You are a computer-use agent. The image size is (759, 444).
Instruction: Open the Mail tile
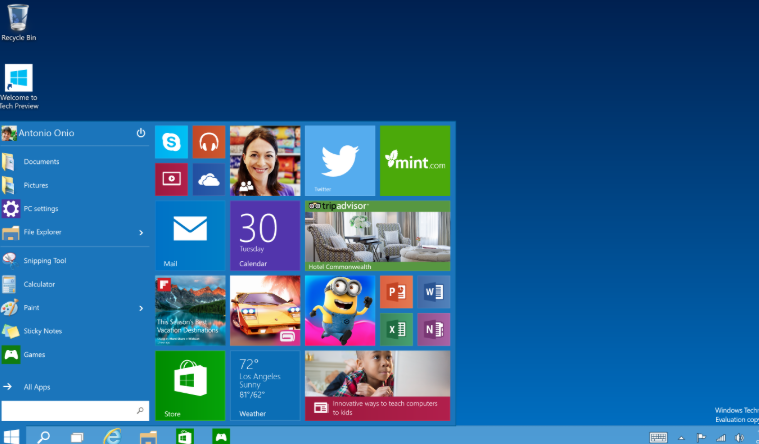tap(190, 236)
